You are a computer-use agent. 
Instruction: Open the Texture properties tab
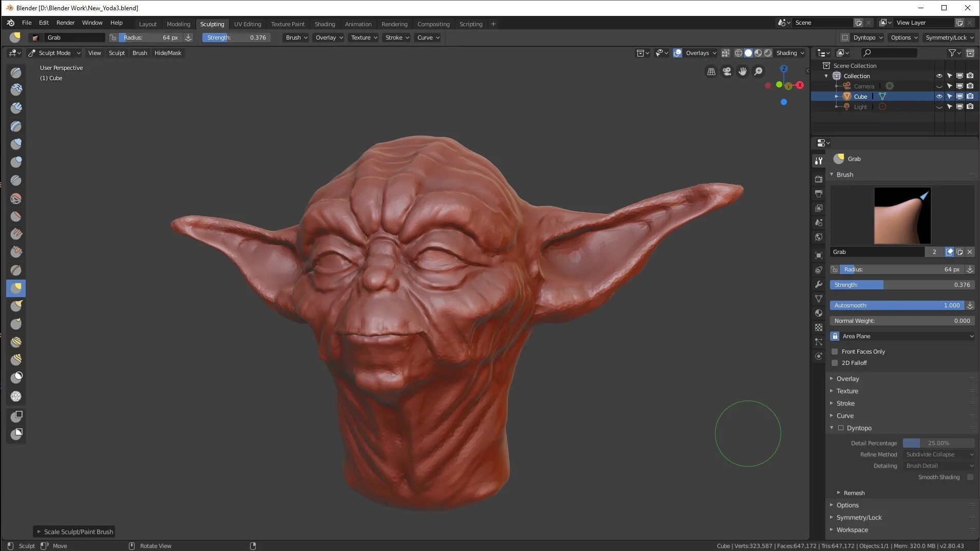[x=819, y=327]
